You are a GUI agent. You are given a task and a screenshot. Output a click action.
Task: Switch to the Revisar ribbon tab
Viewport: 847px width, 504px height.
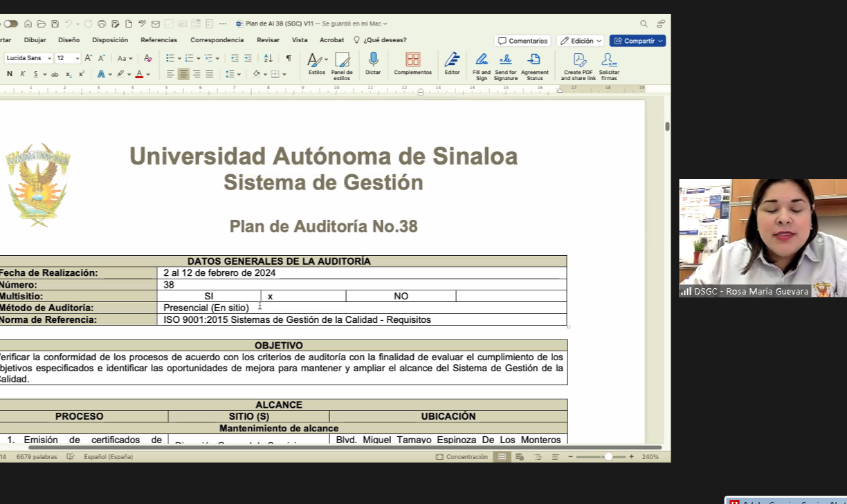(268, 40)
